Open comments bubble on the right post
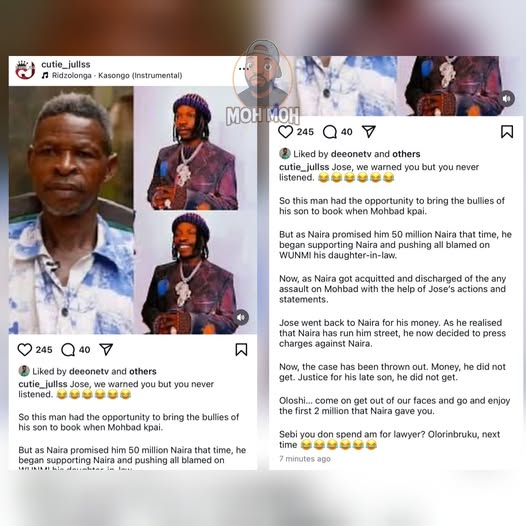This screenshot has height=526, width=526. click(x=329, y=132)
